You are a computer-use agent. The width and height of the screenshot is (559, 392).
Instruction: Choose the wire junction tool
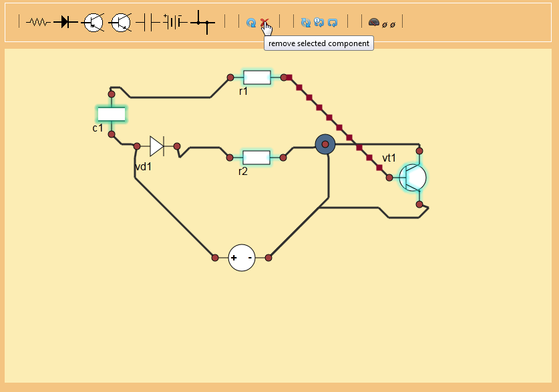click(x=202, y=23)
